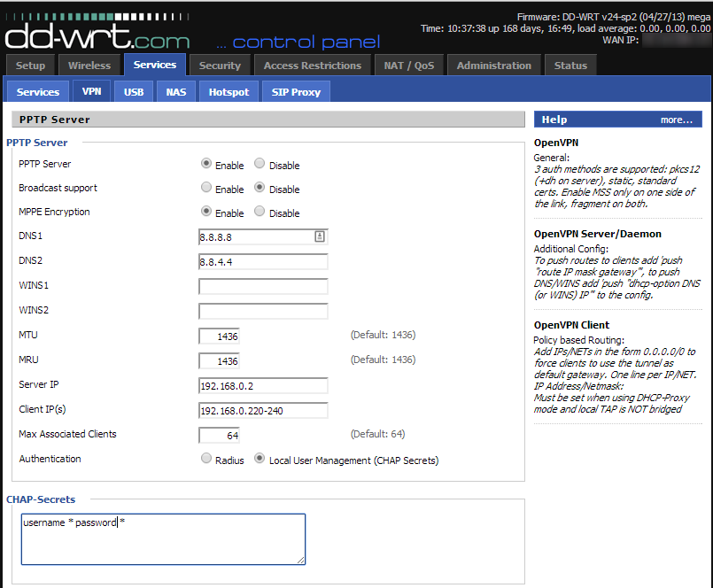Click the '... control panel' title text

(x=298, y=42)
